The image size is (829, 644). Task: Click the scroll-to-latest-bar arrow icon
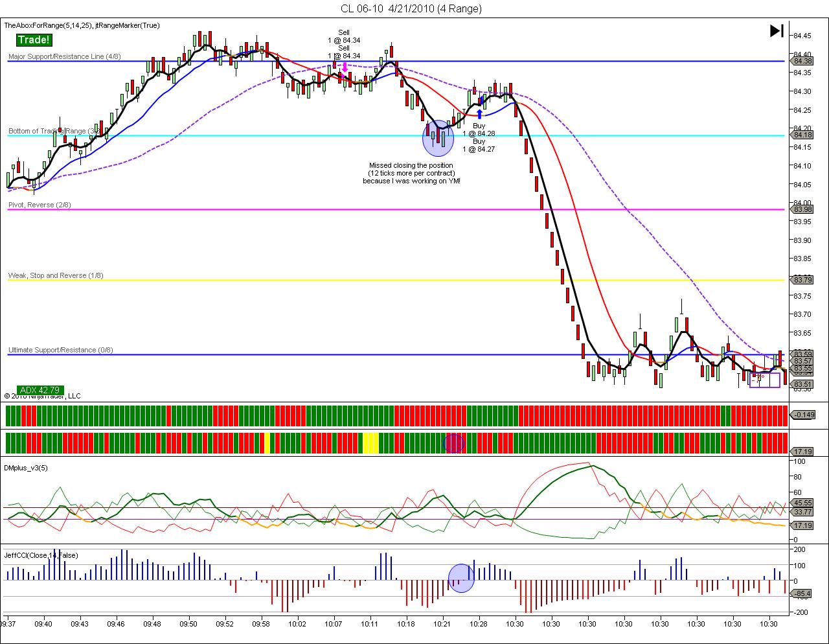tap(777, 30)
